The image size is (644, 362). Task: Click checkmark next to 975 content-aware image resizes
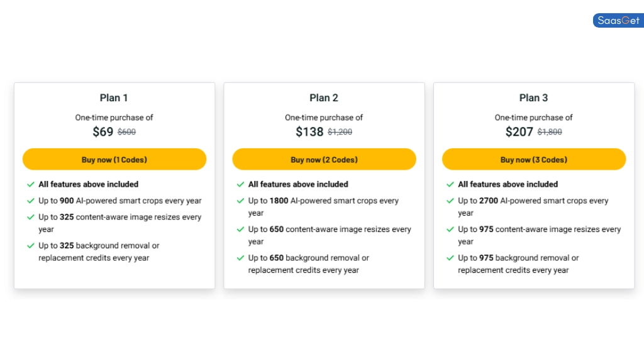pyautogui.click(x=450, y=229)
